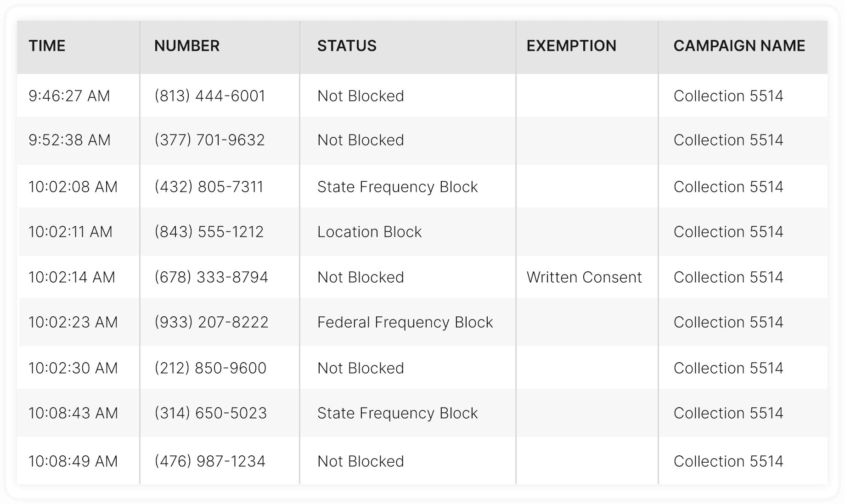Select phone number (212) 850-9600

click(x=210, y=368)
